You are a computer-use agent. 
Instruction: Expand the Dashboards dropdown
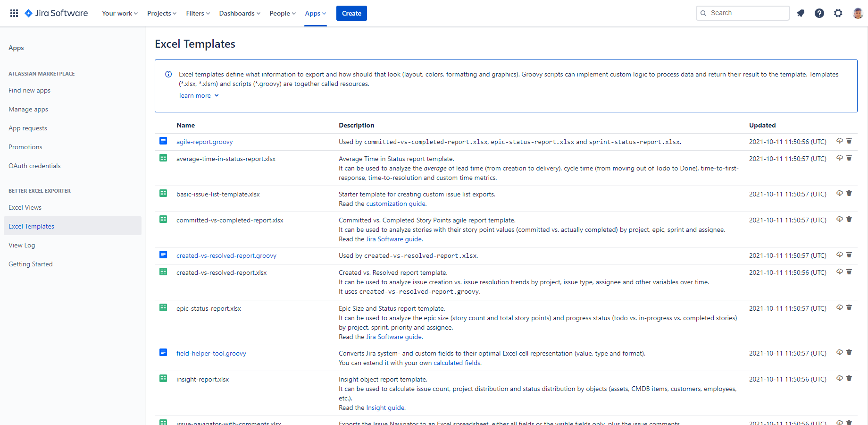click(x=240, y=13)
